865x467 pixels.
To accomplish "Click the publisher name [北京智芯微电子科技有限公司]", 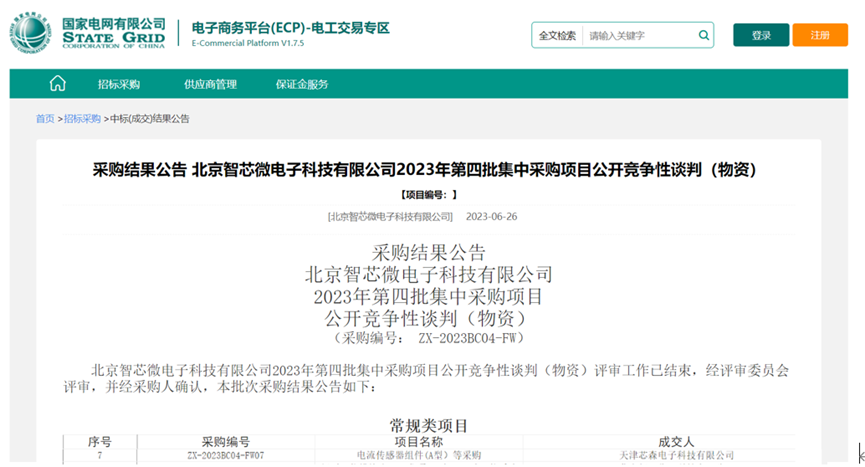I will [x=390, y=217].
